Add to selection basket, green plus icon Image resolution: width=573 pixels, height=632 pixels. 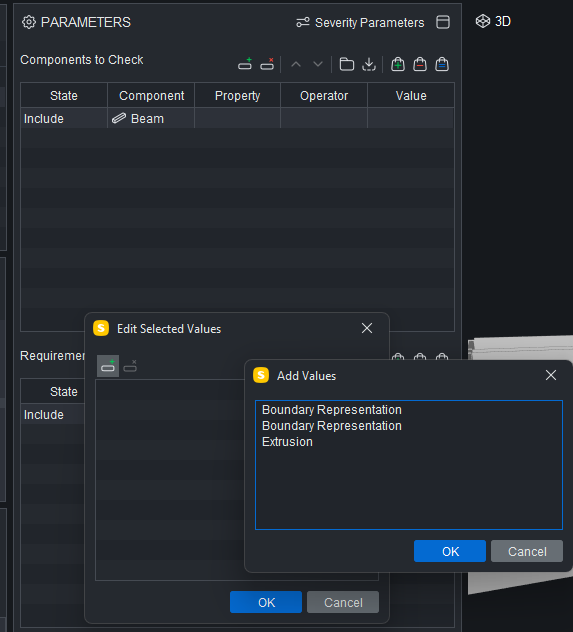[x=398, y=64]
